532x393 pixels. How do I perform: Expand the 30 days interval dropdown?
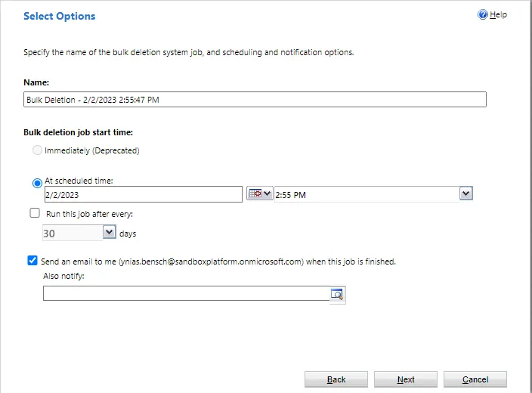[x=110, y=232]
